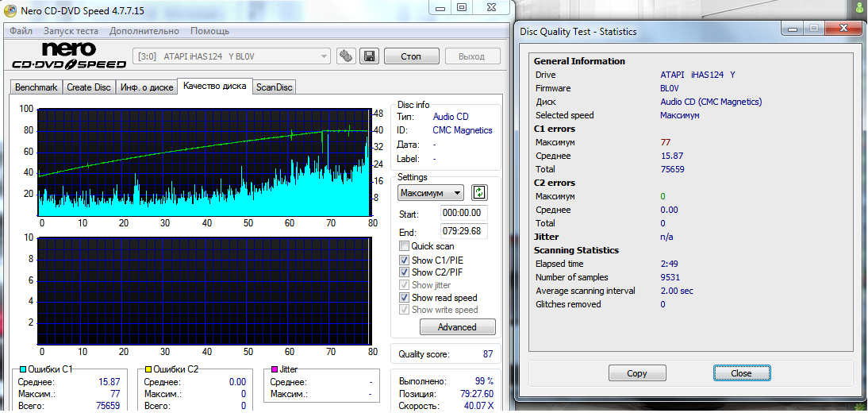Toggle Show C2/PIF checkbox

405,272
